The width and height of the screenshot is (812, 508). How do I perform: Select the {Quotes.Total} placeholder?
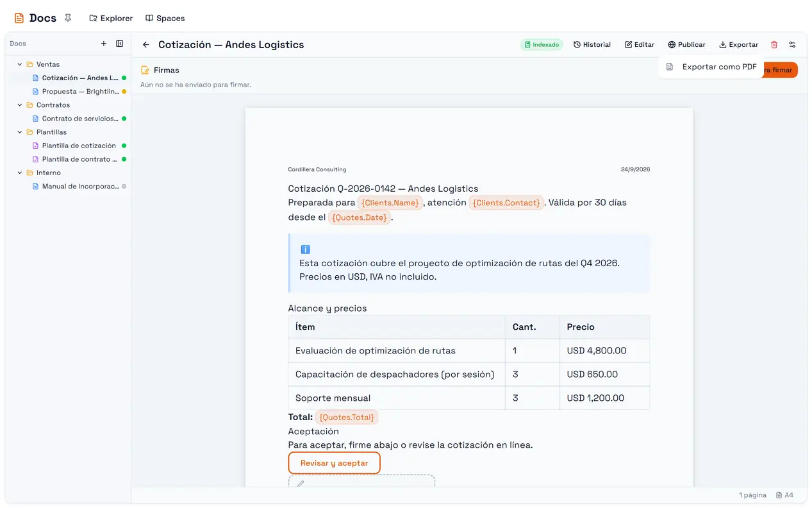click(347, 418)
